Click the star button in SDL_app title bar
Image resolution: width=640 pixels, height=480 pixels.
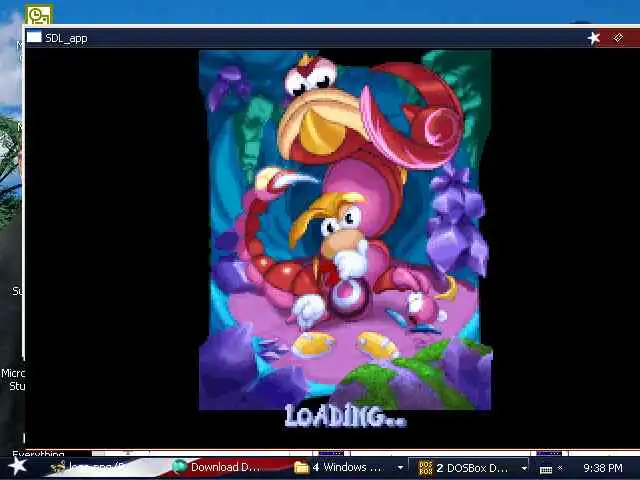click(x=594, y=38)
